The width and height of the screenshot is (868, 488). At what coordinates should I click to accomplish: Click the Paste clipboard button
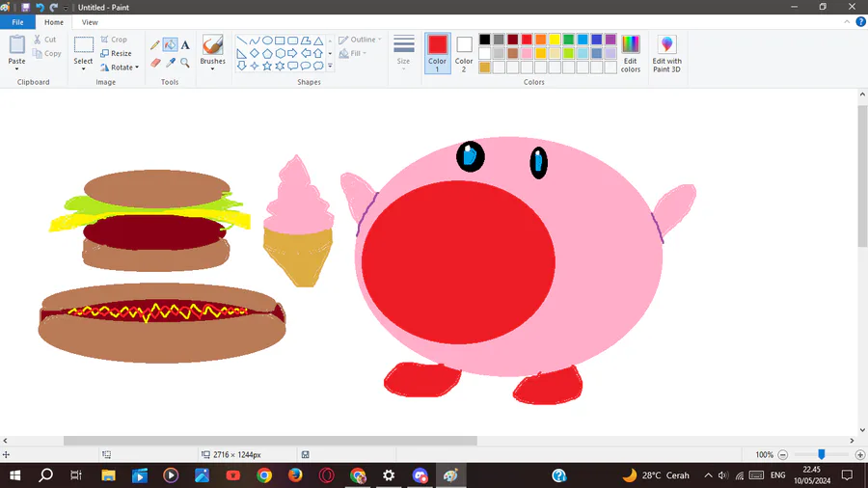pos(16,47)
